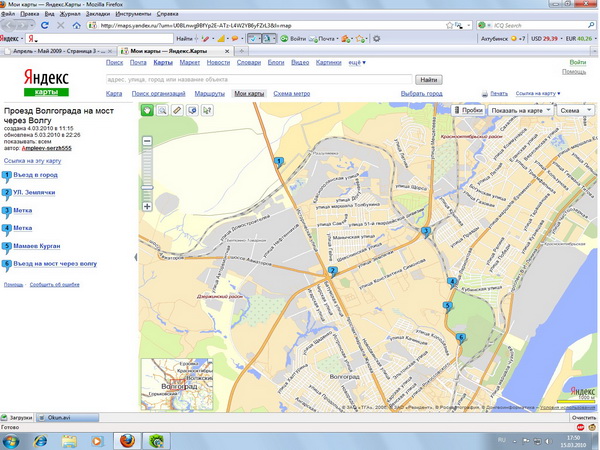Click the Очистить downloads button
The width and height of the screenshot is (600, 450).
[x=584, y=417]
